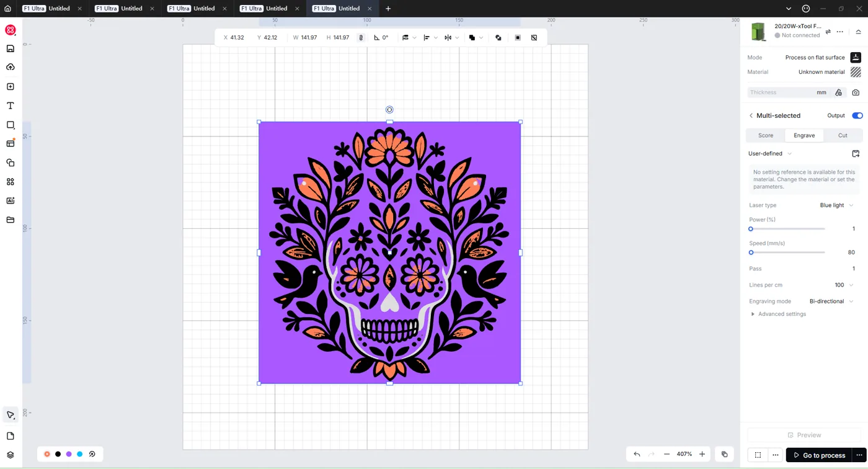The height and width of the screenshot is (469, 868).
Task: Open device more options ellipsis
Action: coord(840,32)
